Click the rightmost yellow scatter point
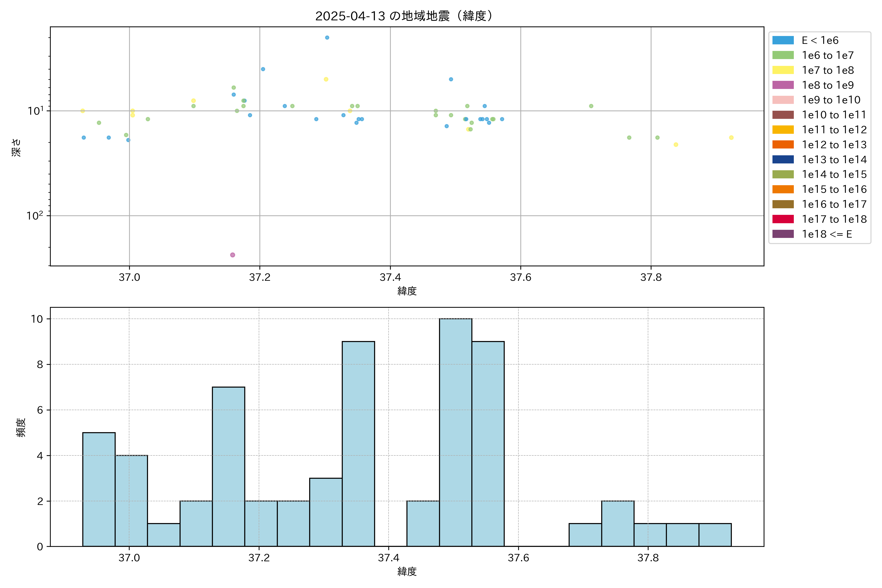The image size is (882, 588). 731,138
